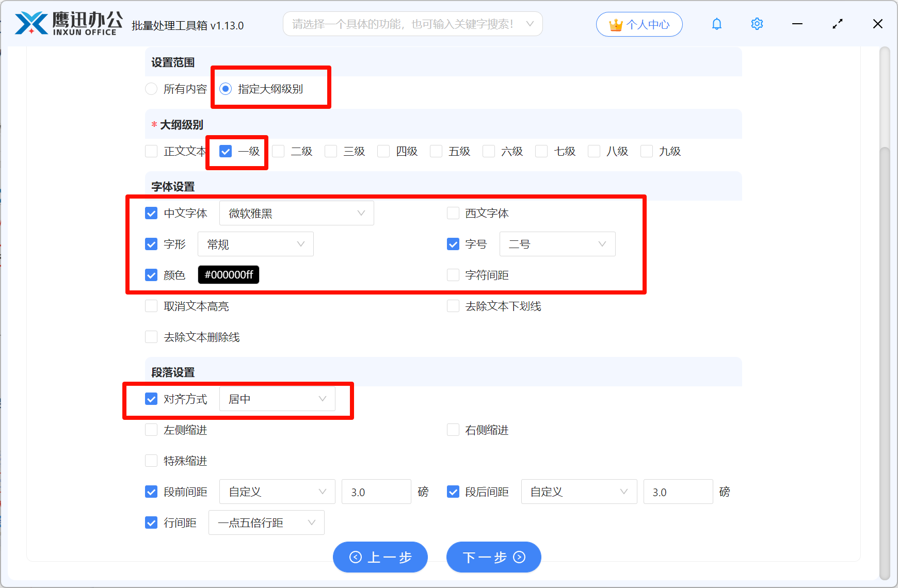Viewport: 898px width, 588px height.
Task: Check the 取消文本高亮 option
Action: click(151, 306)
